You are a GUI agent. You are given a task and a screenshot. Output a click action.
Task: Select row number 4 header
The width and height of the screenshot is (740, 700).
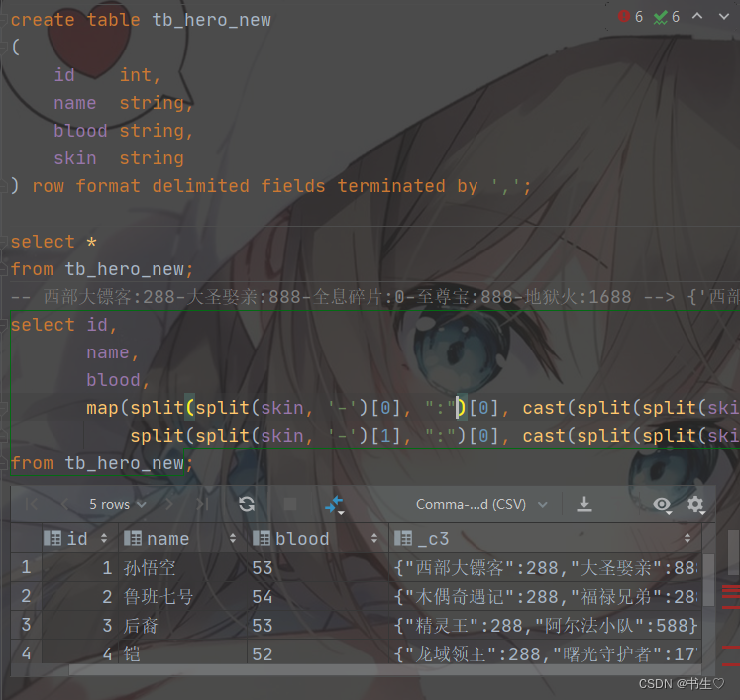(26, 653)
